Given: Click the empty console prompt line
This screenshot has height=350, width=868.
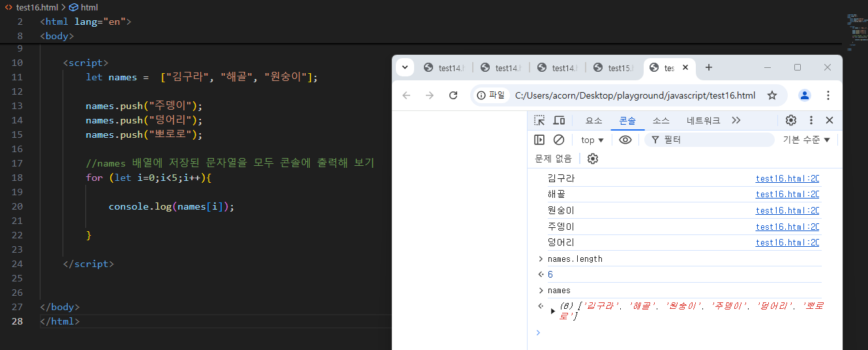Looking at the screenshot, I should pyautogui.click(x=678, y=332).
